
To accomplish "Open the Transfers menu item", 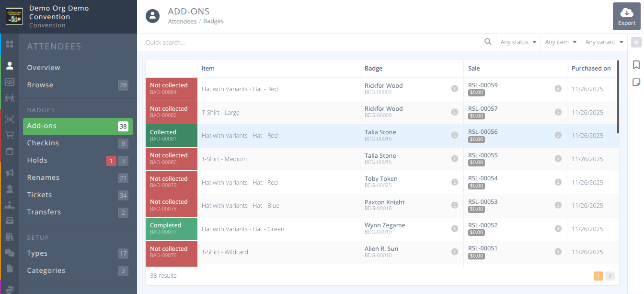I will click(44, 212).
